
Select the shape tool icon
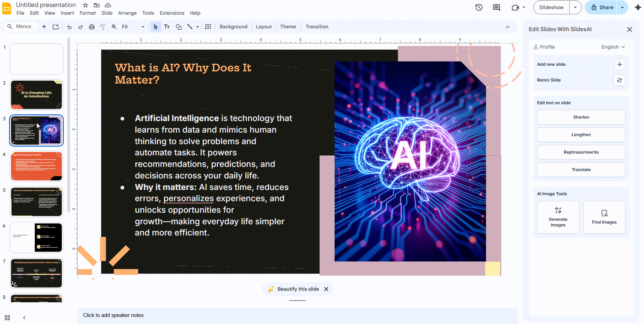[x=179, y=27]
